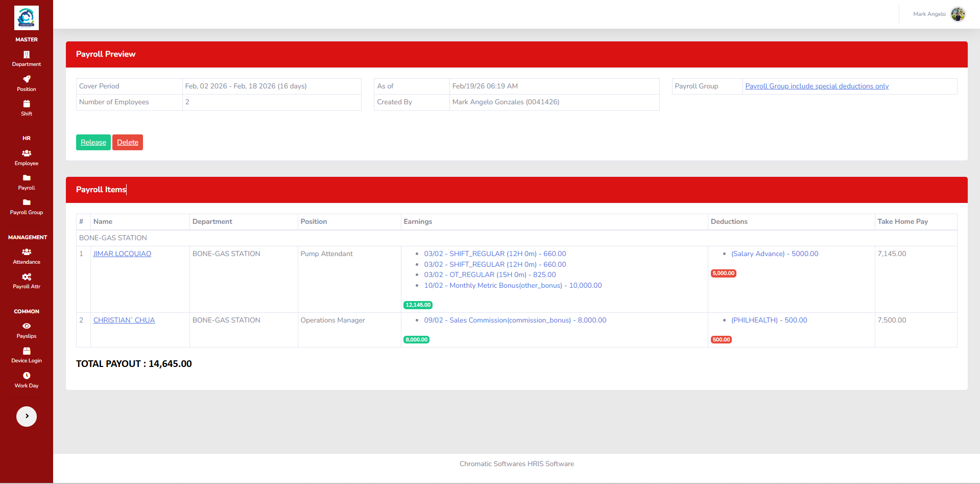Click the Created By Mark Angelo Gonzales value
This screenshot has height=484, width=980.
click(x=506, y=102)
